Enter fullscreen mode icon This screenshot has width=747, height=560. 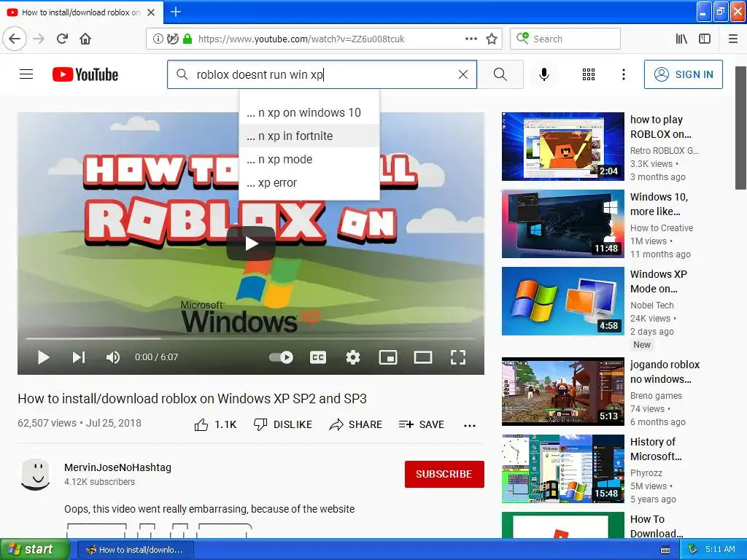click(458, 357)
